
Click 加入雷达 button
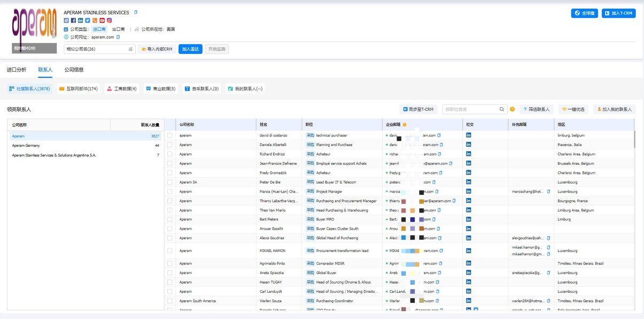[190, 49]
